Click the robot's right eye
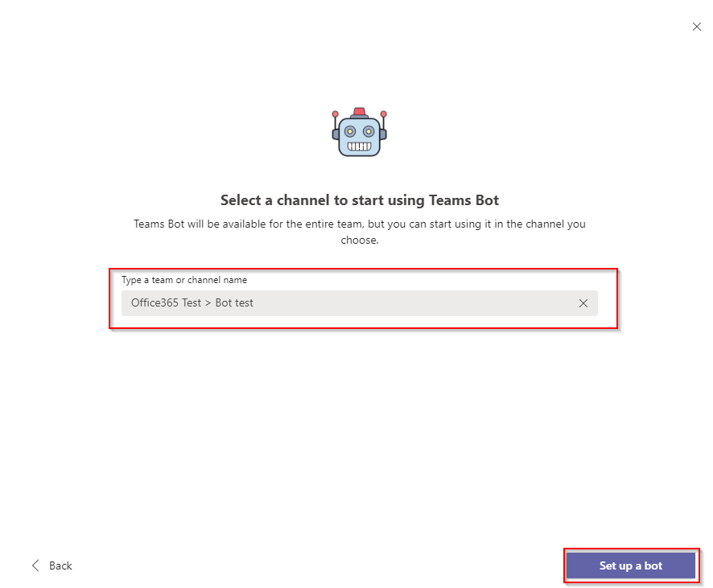This screenshot has height=588, width=713. (x=369, y=132)
